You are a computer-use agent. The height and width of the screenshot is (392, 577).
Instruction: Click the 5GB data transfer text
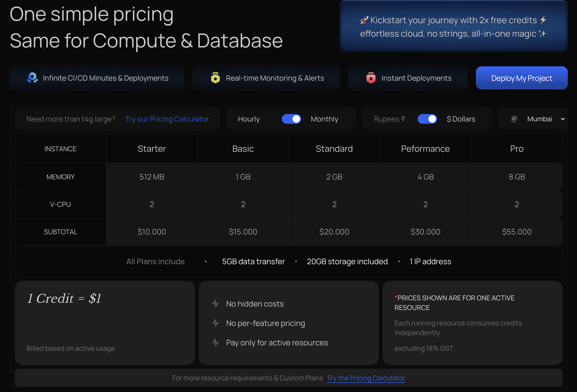click(253, 262)
